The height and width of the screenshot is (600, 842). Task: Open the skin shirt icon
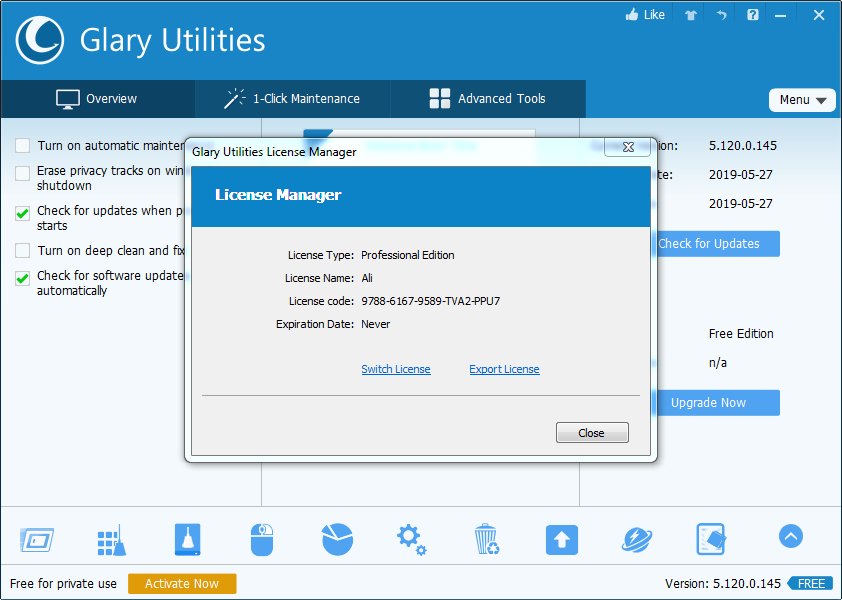[x=691, y=15]
